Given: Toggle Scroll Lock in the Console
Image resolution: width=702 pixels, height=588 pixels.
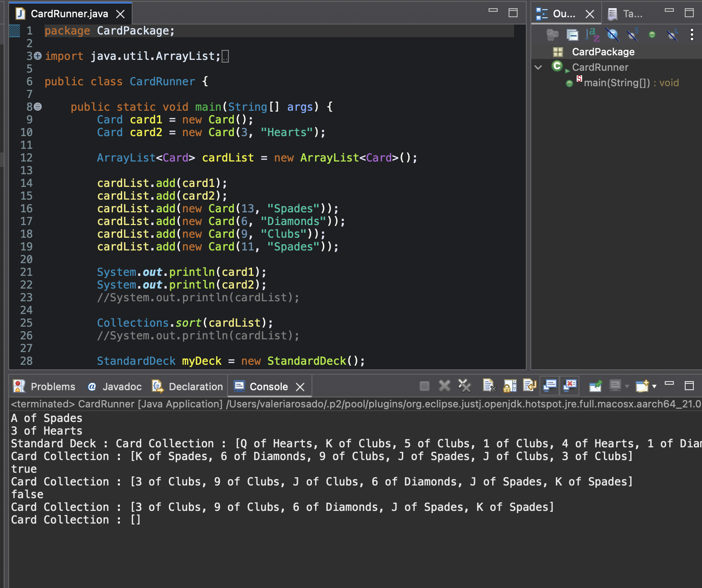Looking at the screenshot, I should 510,386.
